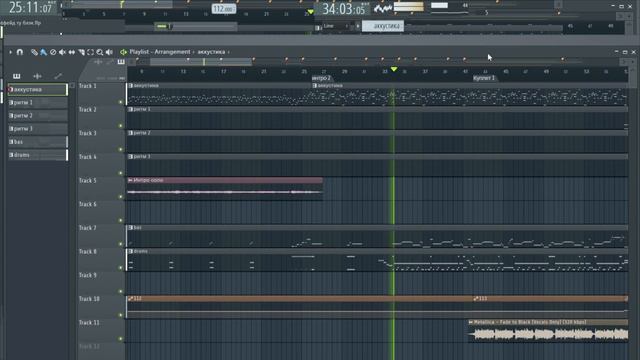This screenshot has width=640, height=360.
Task: Open the pink audio clip menu on Track 5
Action: (130, 180)
